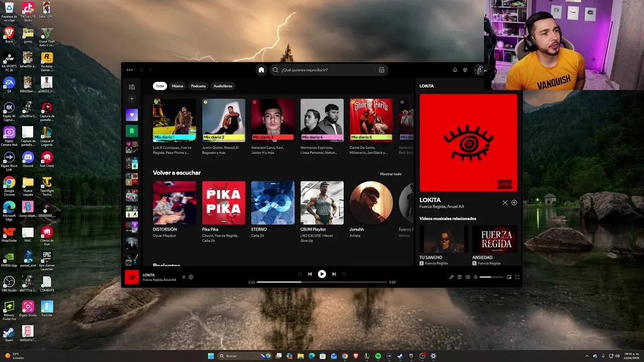Skip to the previous track
This screenshot has width=644, height=362.
[310, 274]
